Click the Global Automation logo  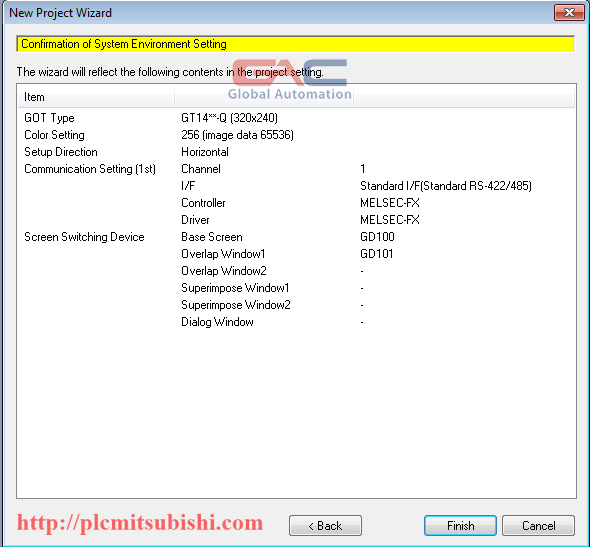point(289,79)
